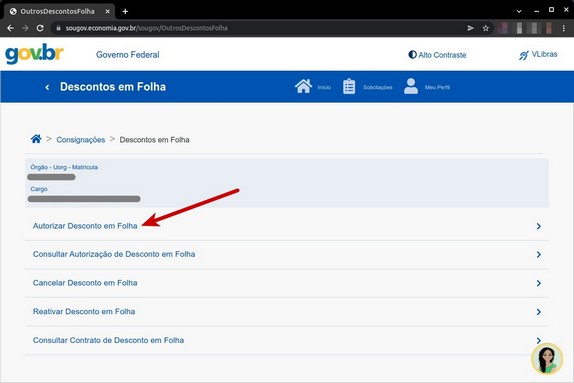Open the tab search chevron in title bar
This screenshot has height=383, width=574.
pyautogui.click(x=519, y=11)
